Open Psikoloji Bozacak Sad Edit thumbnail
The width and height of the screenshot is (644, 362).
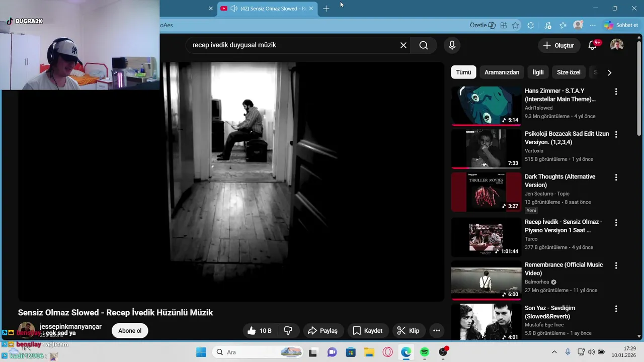(486, 149)
